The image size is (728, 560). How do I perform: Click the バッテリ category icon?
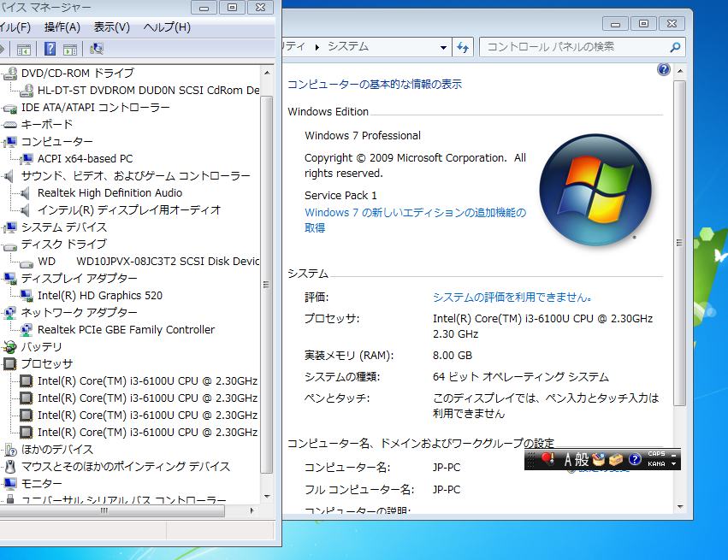click(x=10, y=347)
